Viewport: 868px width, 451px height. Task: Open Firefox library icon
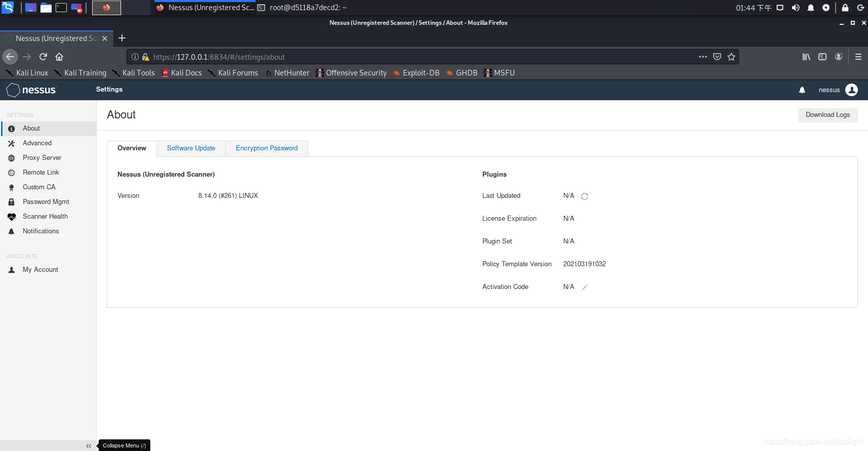coord(806,57)
